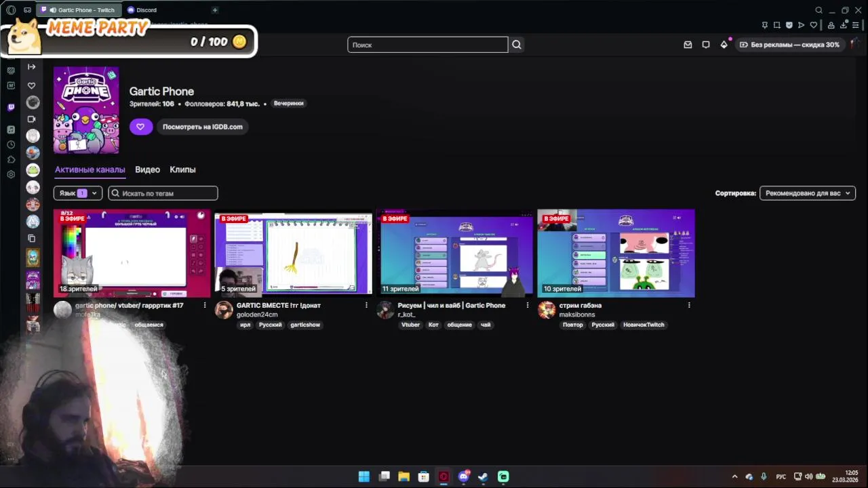Click the garticshow tag
Screen dimensions: 868x488
pyautogui.click(x=305, y=325)
